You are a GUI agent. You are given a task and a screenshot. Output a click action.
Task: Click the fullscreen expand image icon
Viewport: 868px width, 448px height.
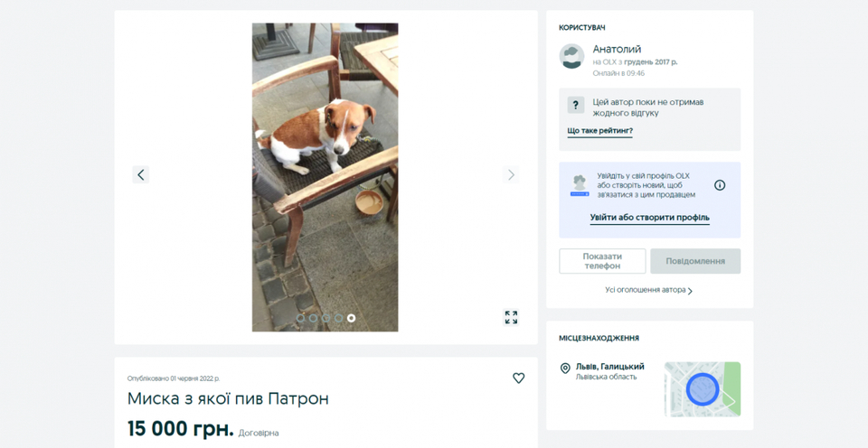point(511,317)
